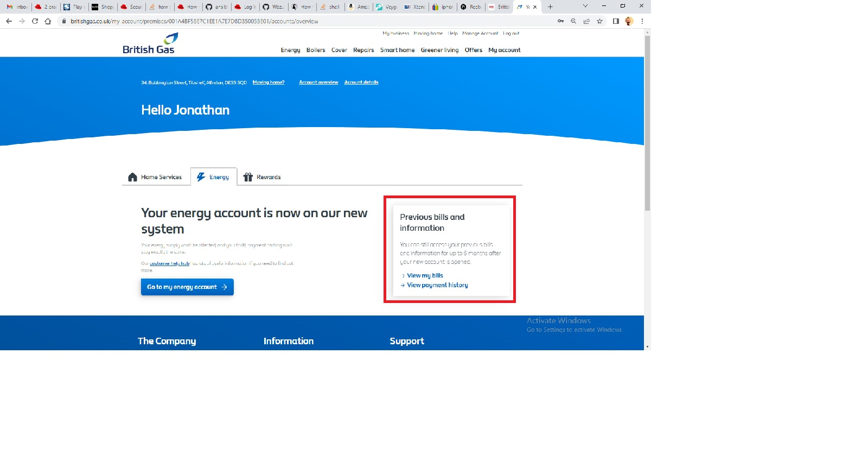Open the Help link
The width and height of the screenshot is (868, 467).
[x=452, y=34]
